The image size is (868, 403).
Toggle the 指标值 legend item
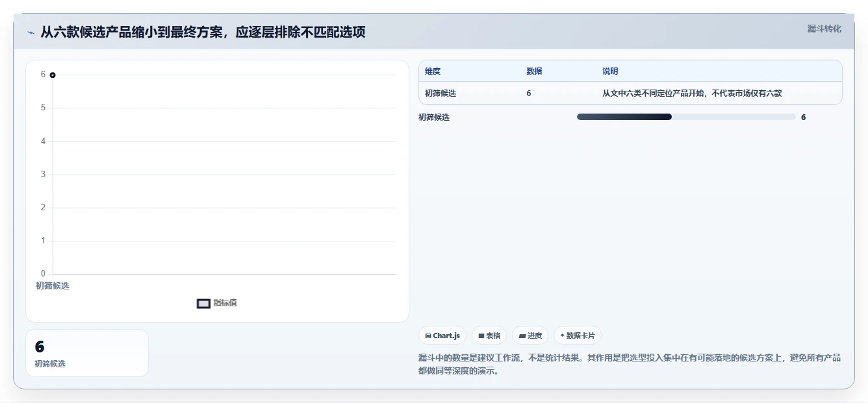217,303
